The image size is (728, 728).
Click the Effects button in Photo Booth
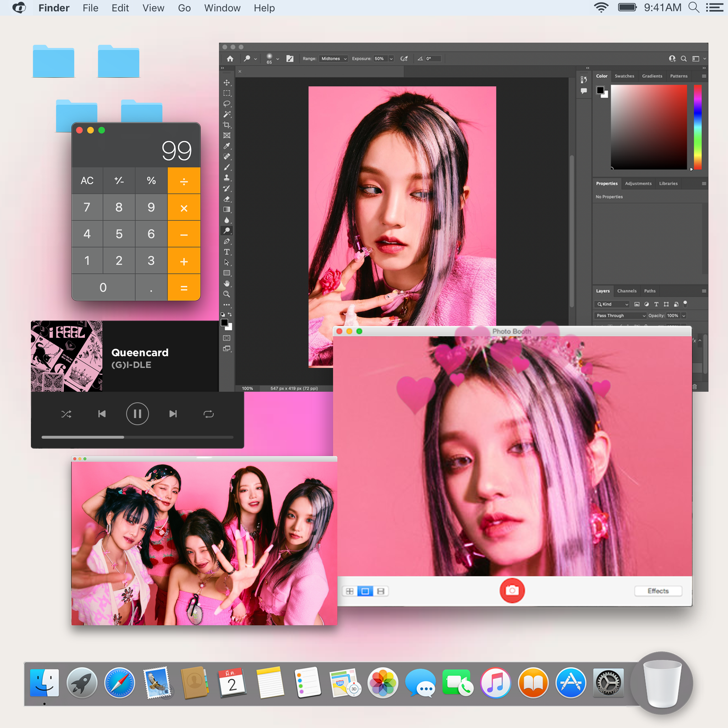click(658, 591)
